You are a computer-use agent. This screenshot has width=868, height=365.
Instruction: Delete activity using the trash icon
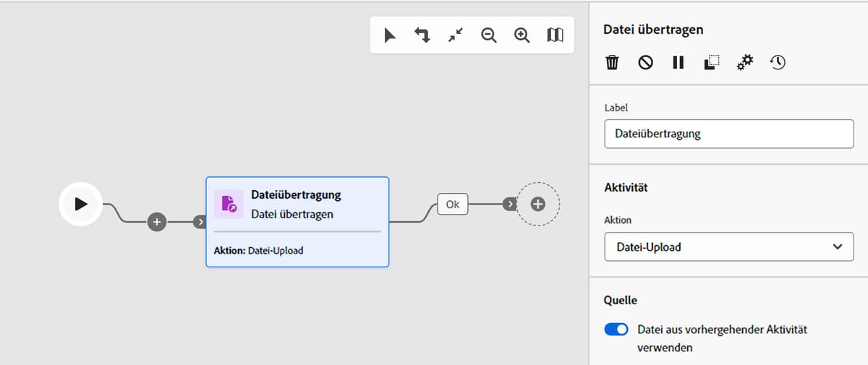[x=612, y=63]
